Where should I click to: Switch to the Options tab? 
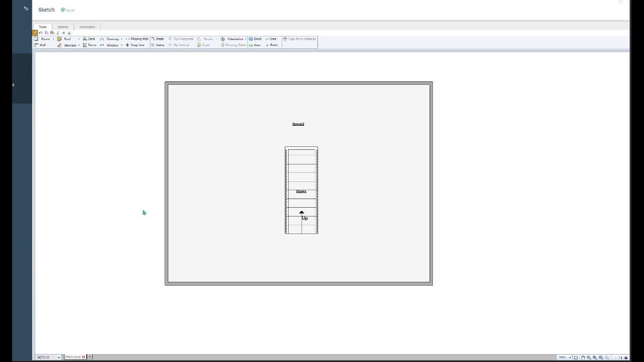point(63,27)
